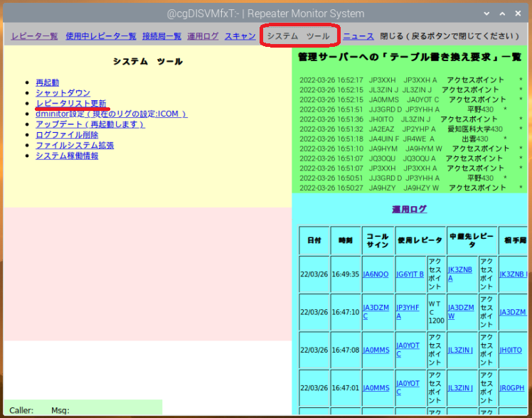Click アップデート（再起動します）link
The height and width of the screenshot is (418, 532).
pyautogui.click(x=90, y=124)
